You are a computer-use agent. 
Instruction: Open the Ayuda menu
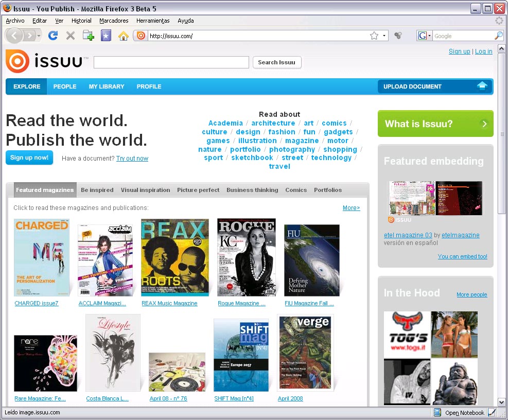(186, 21)
